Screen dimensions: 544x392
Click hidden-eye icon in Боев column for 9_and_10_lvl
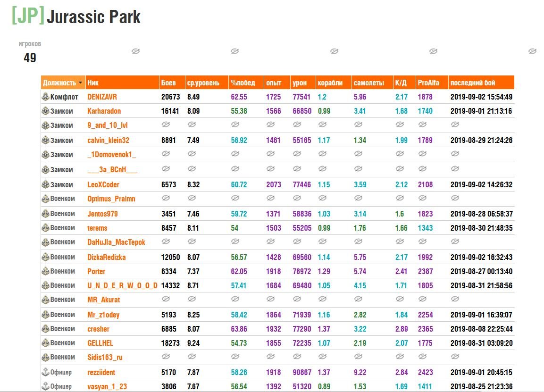[166, 125]
